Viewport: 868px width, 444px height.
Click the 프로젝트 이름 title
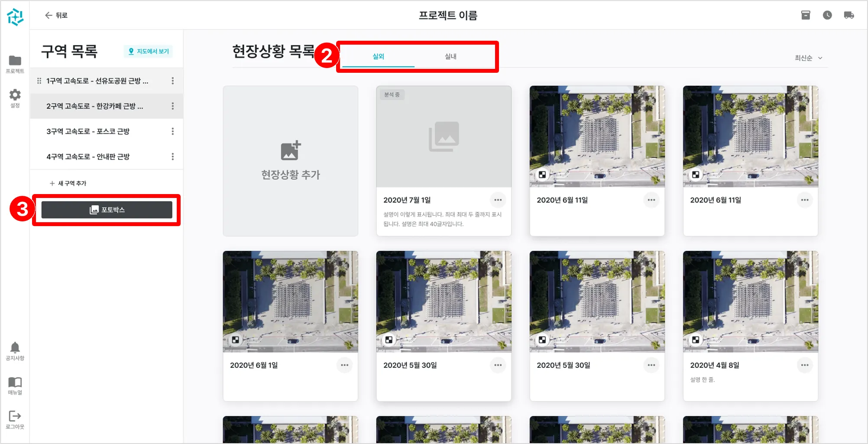[448, 16]
